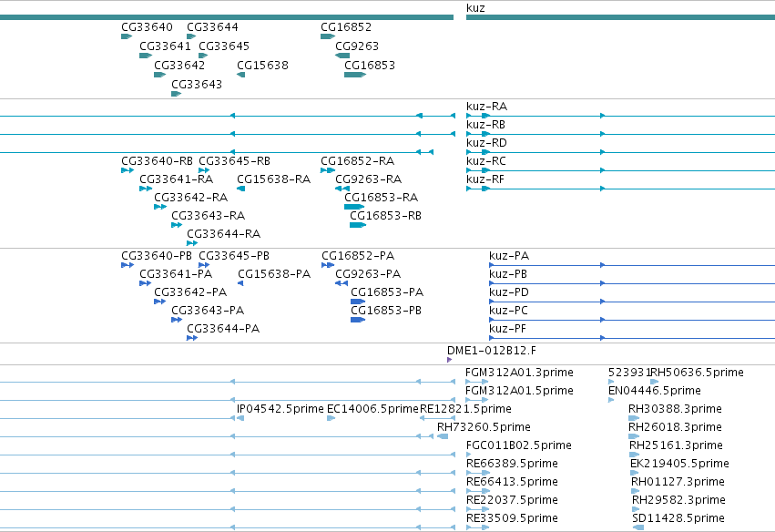
Task: Click the CG33641-RA transcript label
Action: [x=177, y=179]
